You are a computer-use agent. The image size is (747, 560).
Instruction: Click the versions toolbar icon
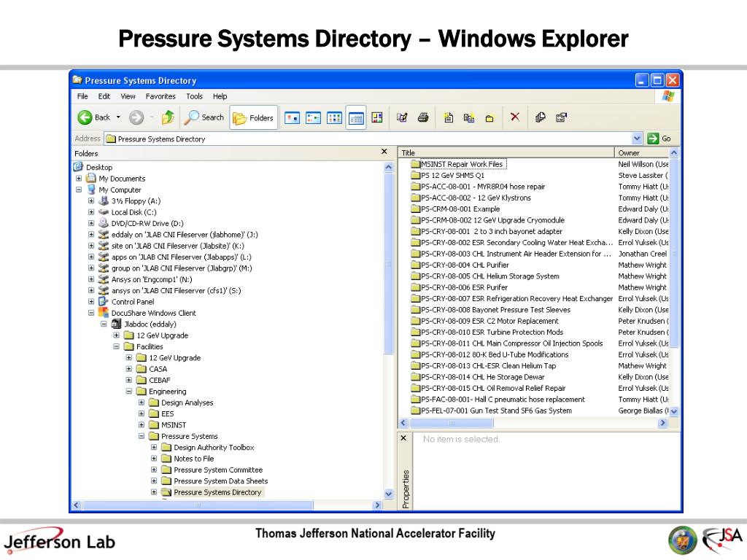point(541,117)
